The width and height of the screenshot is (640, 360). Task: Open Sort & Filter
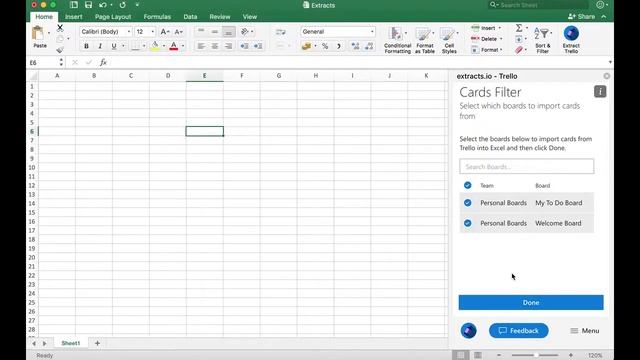542,40
